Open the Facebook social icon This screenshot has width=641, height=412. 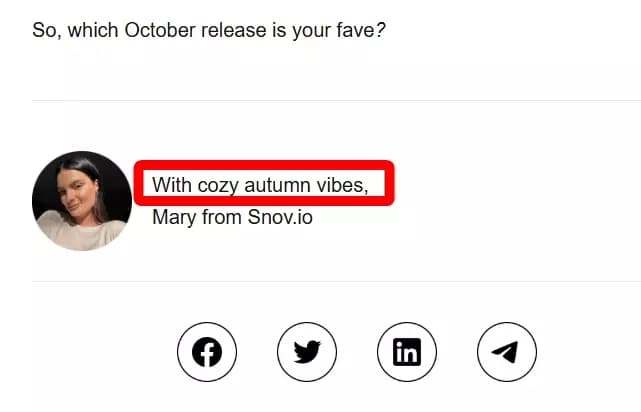point(207,352)
